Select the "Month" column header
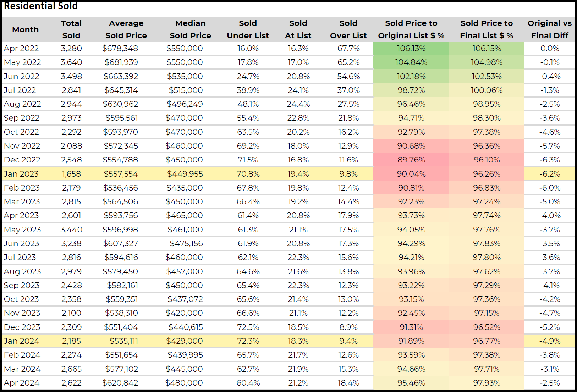 point(25,30)
